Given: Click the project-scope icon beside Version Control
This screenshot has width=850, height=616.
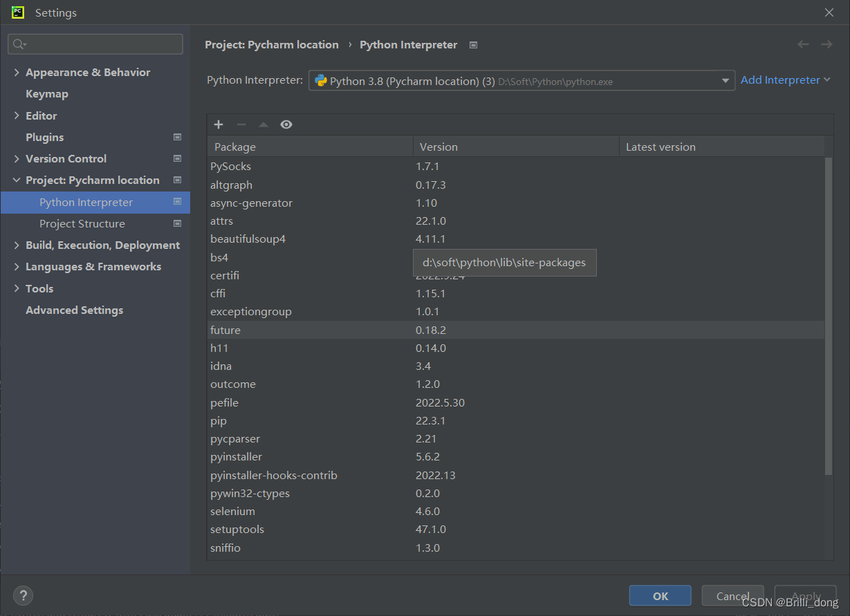Looking at the screenshot, I should [x=177, y=158].
